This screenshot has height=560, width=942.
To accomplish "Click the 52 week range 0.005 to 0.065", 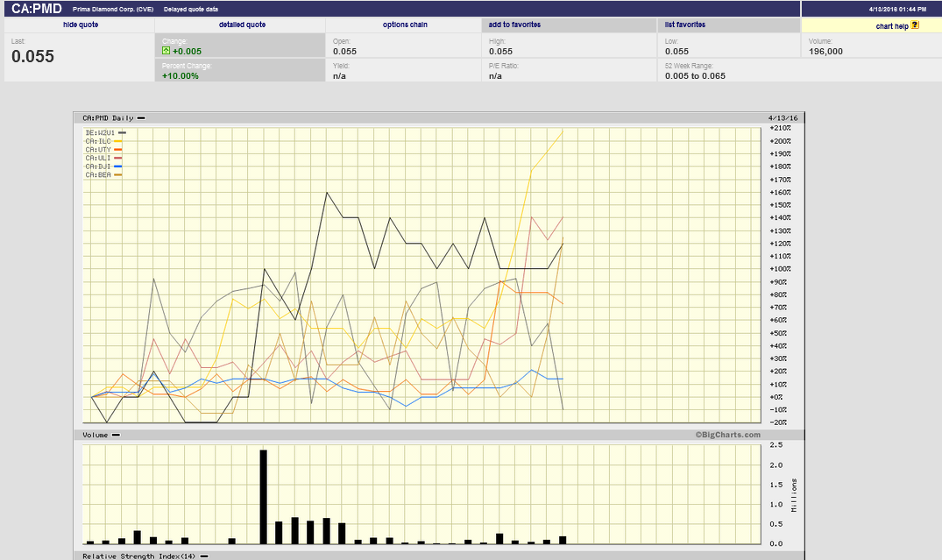I will 695,76.
